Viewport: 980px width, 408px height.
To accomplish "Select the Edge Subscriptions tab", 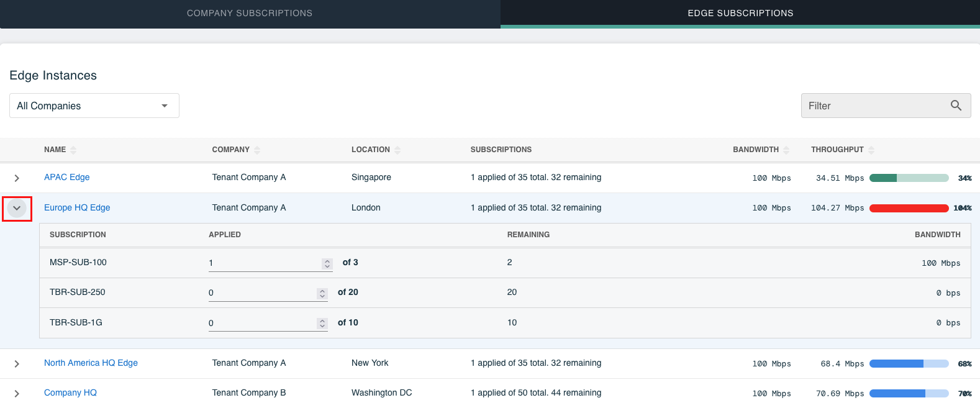I will (x=740, y=13).
